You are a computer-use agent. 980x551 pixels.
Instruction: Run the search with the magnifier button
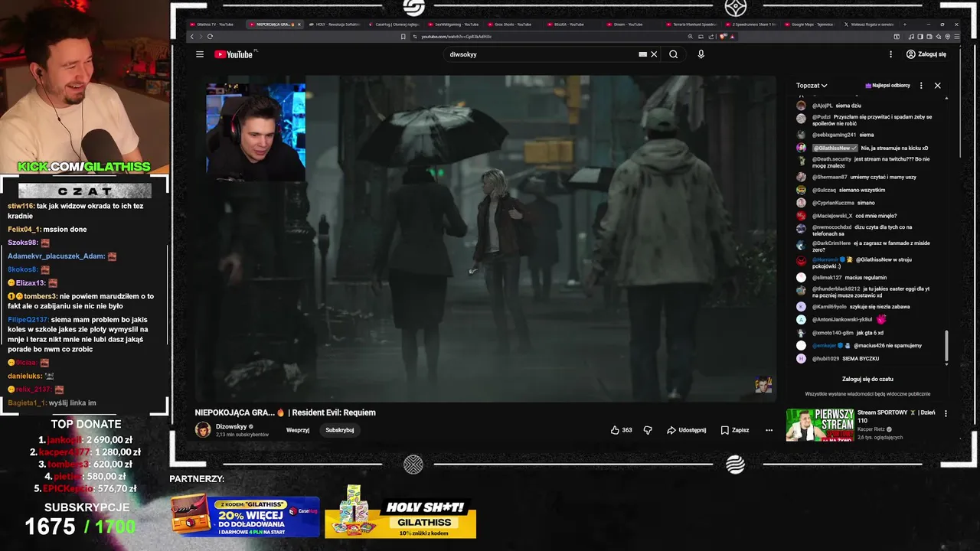674,54
